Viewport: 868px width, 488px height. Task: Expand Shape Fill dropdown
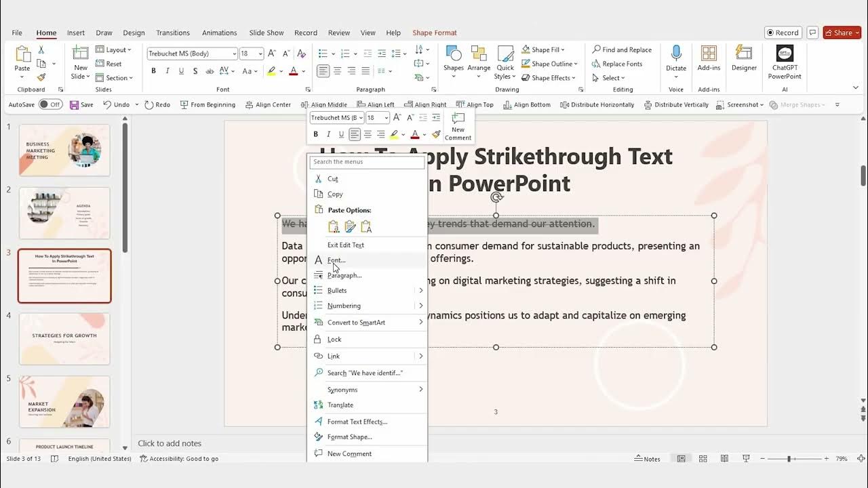[543, 49]
